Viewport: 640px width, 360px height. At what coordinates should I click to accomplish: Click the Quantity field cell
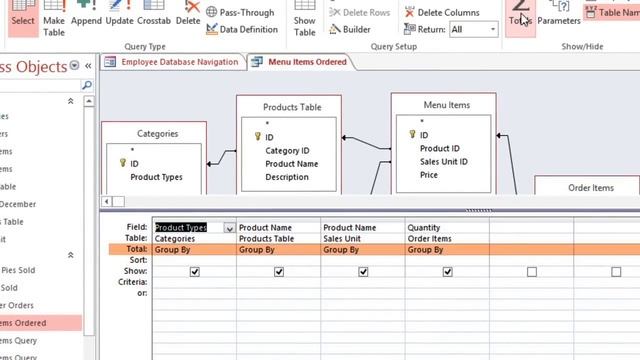click(447, 227)
